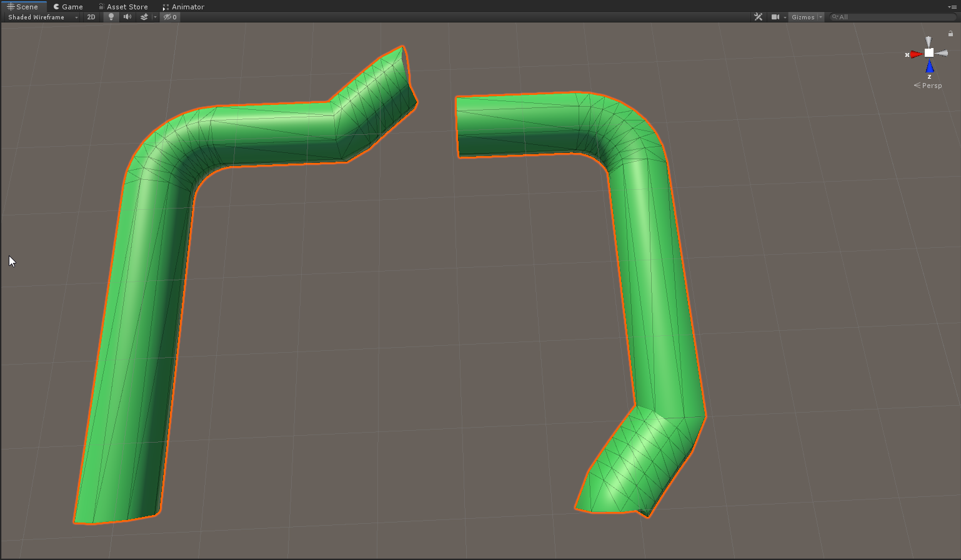
Task: Toggle 2D view mode
Action: coord(91,17)
